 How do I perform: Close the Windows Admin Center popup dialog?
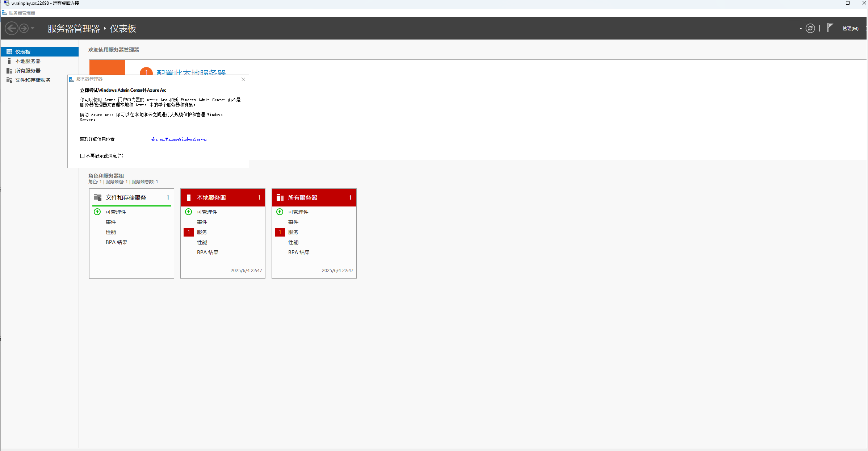pyautogui.click(x=243, y=79)
